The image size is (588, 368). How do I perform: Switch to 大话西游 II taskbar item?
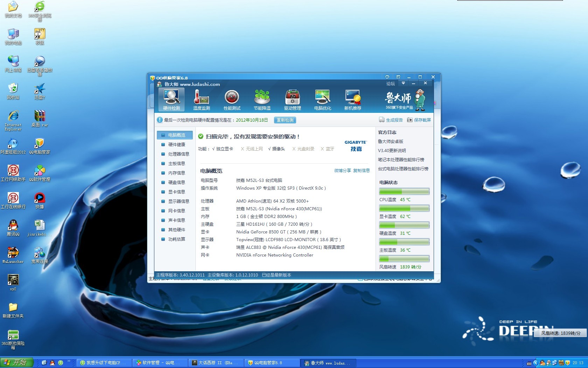(216, 363)
